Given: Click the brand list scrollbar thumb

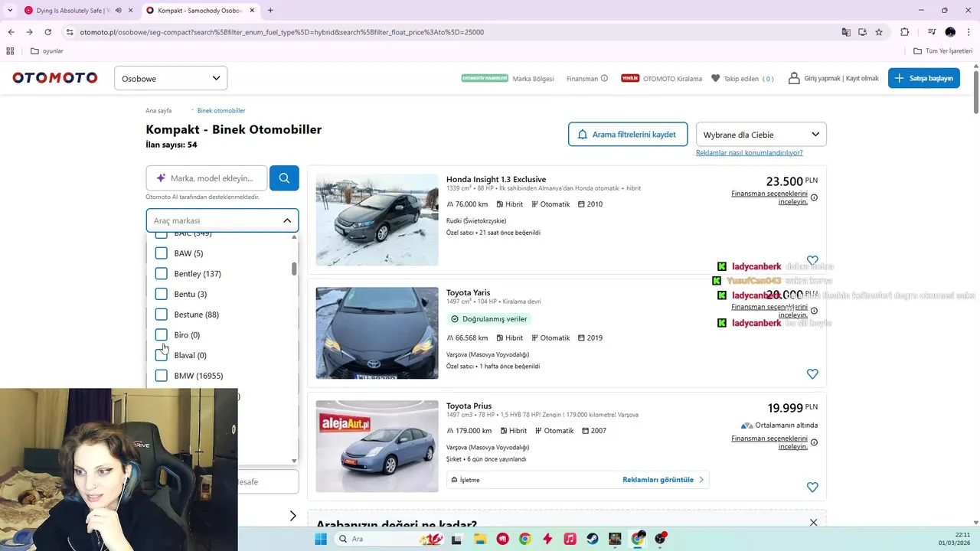Looking at the screenshot, I should coord(294,269).
